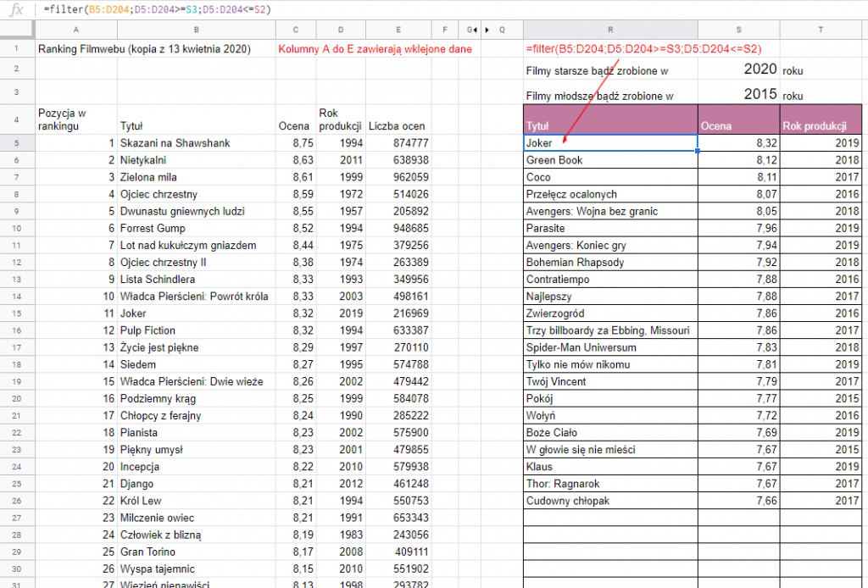Select 'Thor: Ragnarok' cell
This screenshot has width=868, height=588.
(x=610, y=484)
